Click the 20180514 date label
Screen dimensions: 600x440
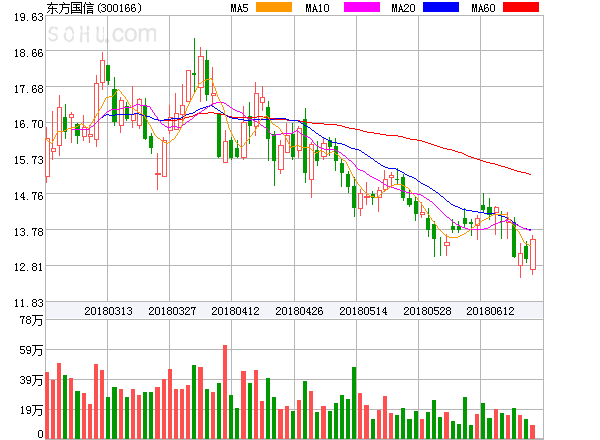tap(363, 311)
